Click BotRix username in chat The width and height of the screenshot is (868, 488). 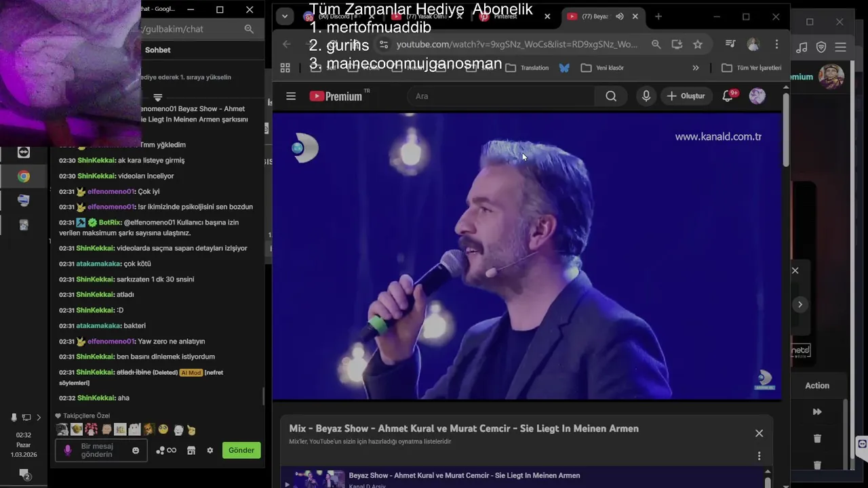[x=110, y=222]
